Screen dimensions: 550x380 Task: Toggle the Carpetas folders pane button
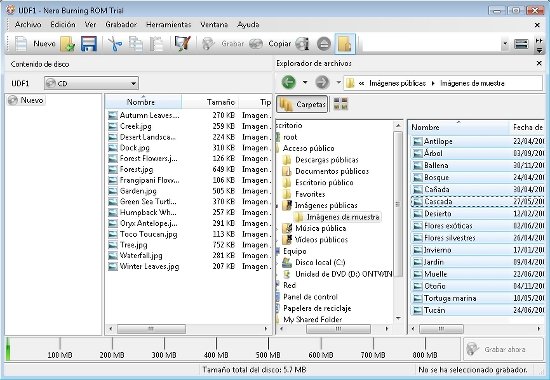[302, 104]
